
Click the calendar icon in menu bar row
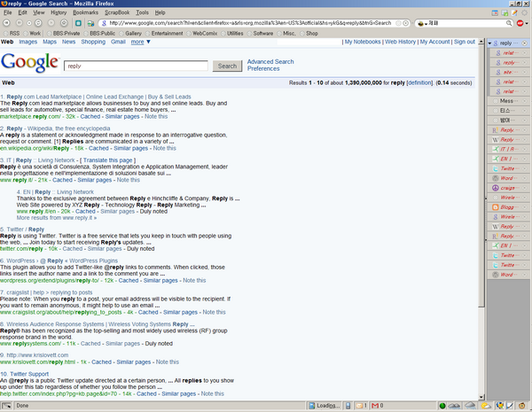click(x=495, y=13)
